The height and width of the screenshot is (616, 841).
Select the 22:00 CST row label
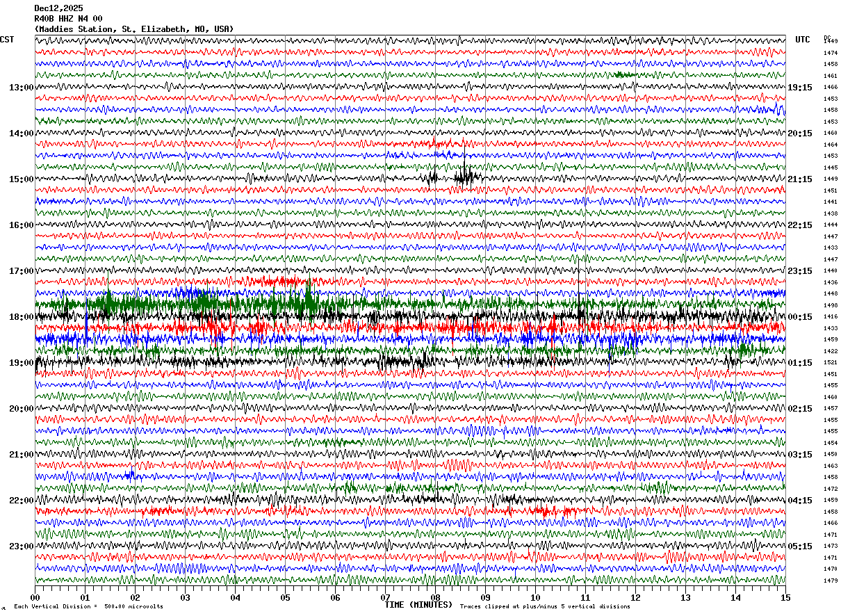(x=22, y=501)
